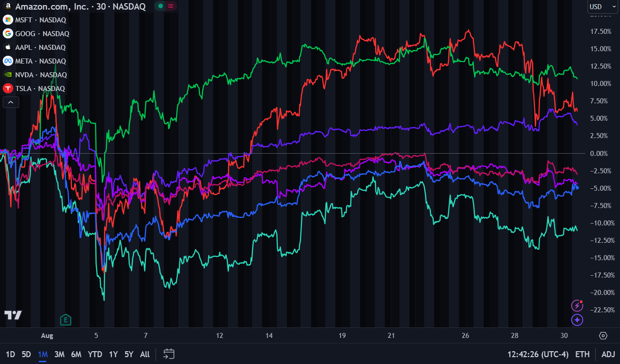This screenshot has width=620, height=364.
Task: Click the Google logo icon
Action: click(x=8, y=33)
